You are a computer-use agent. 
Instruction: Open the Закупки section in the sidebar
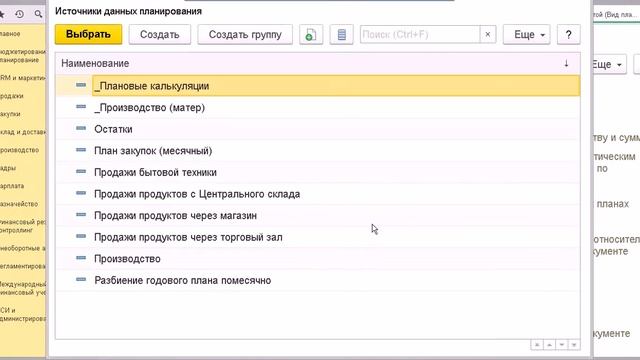point(11,114)
